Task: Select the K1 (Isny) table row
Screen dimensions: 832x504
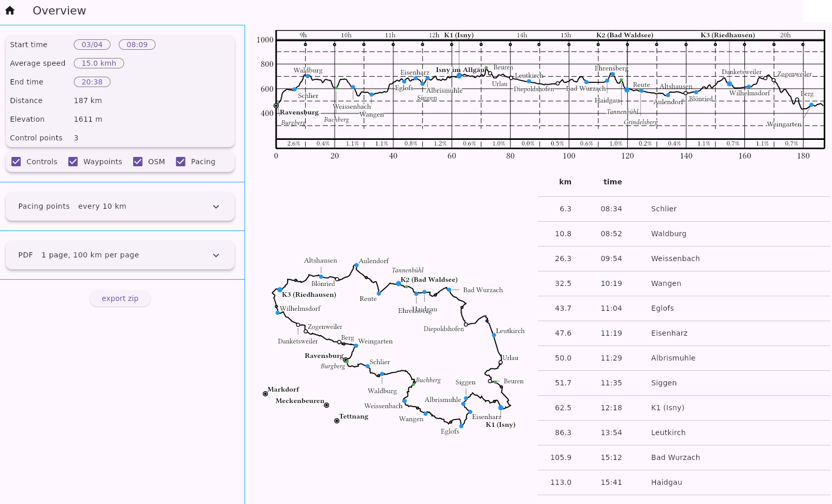Action: click(x=684, y=408)
